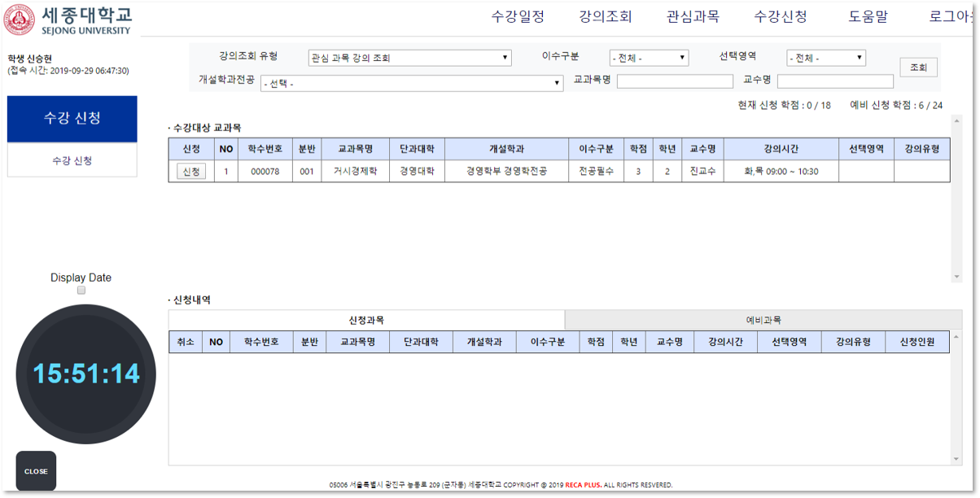Navigate to 수강신청 in the navigation bar

tap(781, 16)
